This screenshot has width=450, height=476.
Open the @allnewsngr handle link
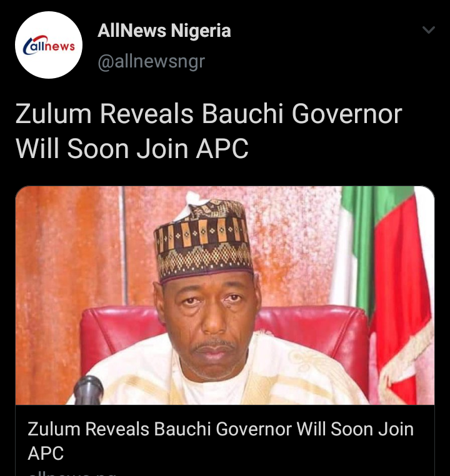tap(151, 62)
